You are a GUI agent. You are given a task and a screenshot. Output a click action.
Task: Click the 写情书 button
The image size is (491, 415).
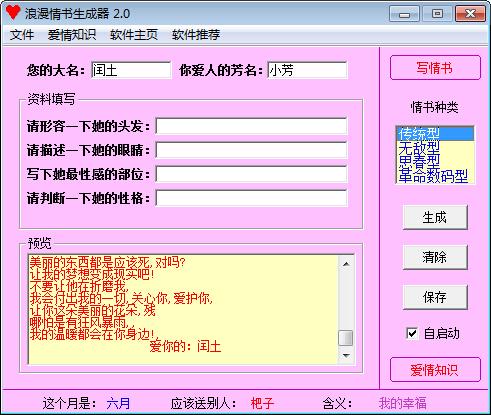coord(435,68)
